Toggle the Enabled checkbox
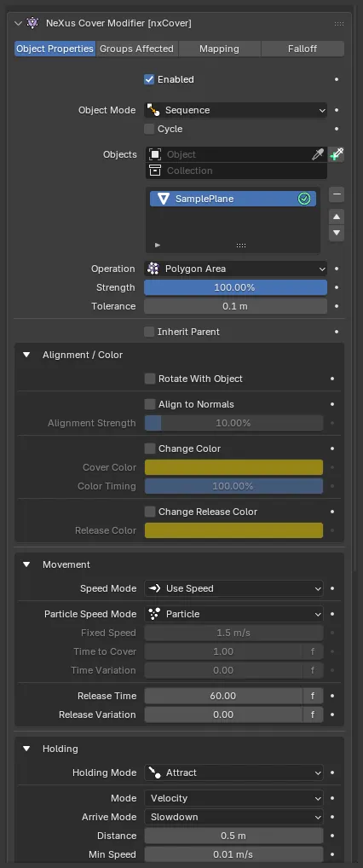Image resolution: width=363 pixels, height=868 pixels. (149, 79)
